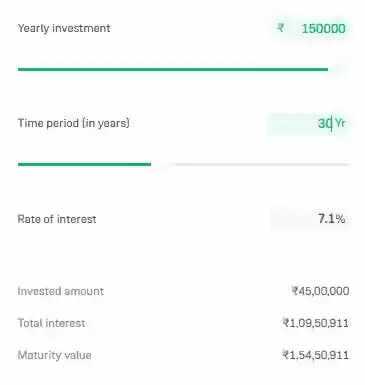This screenshot has width=365, height=385.
Task: Select the rate of interest 7.1% field
Action: tap(311, 219)
